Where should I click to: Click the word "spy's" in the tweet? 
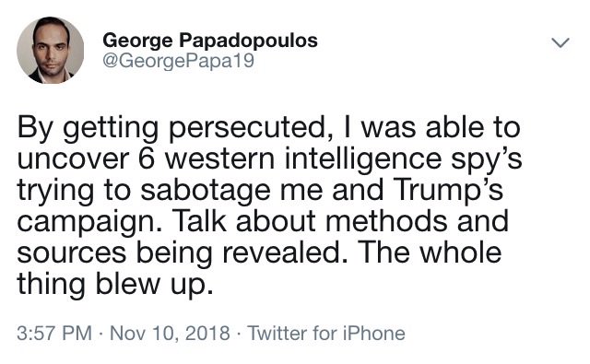point(487,159)
